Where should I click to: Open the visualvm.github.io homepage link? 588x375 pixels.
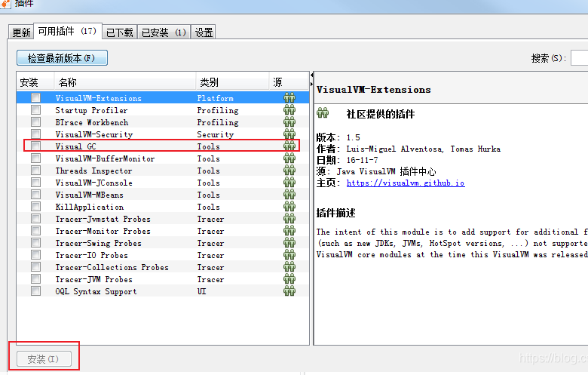[x=406, y=183]
